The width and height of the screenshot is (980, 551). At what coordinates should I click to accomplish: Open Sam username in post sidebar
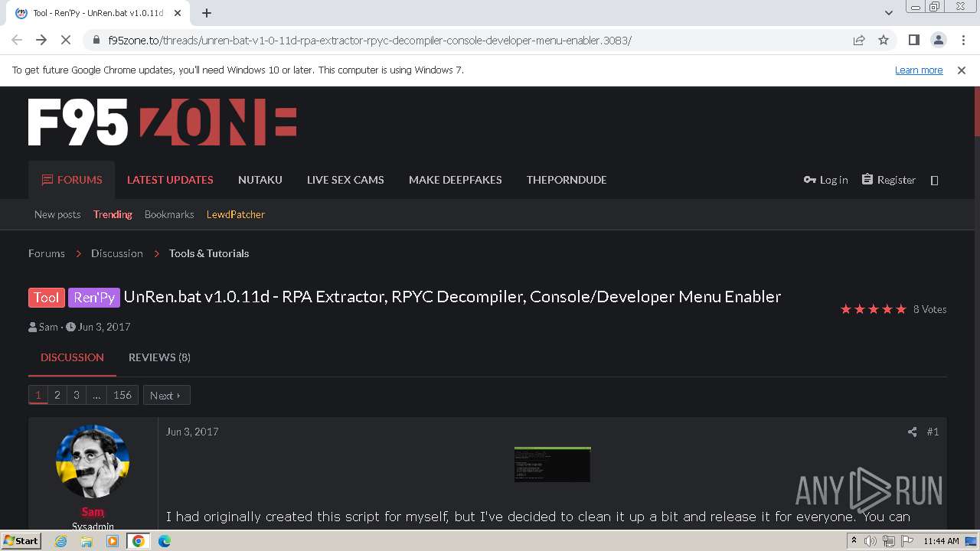(x=93, y=512)
